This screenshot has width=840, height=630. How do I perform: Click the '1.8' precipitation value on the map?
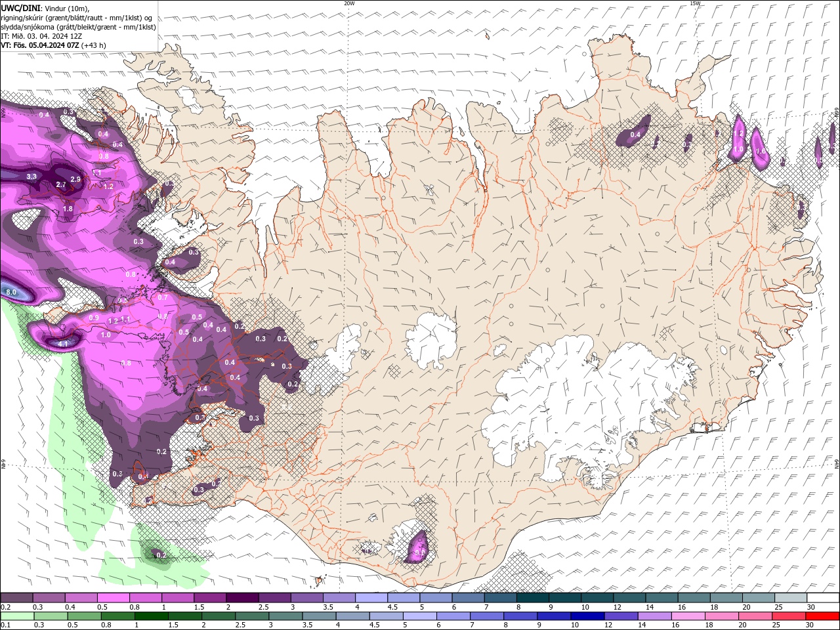pos(68,209)
